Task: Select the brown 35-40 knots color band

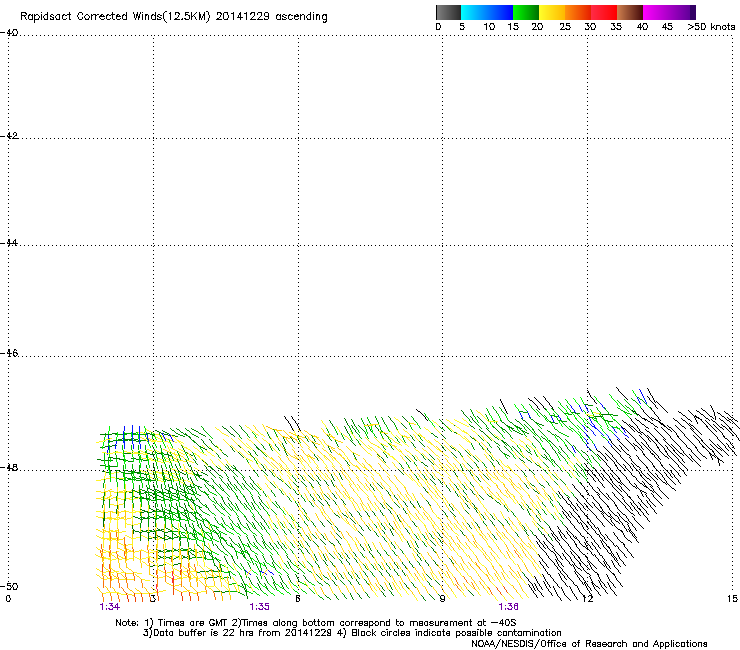Action: [x=630, y=12]
